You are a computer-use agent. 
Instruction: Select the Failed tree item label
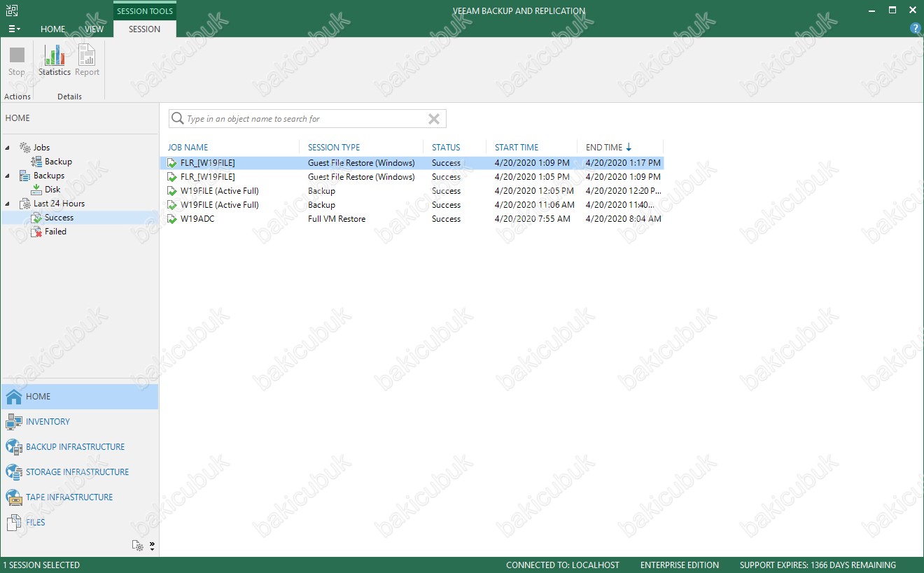pos(56,232)
